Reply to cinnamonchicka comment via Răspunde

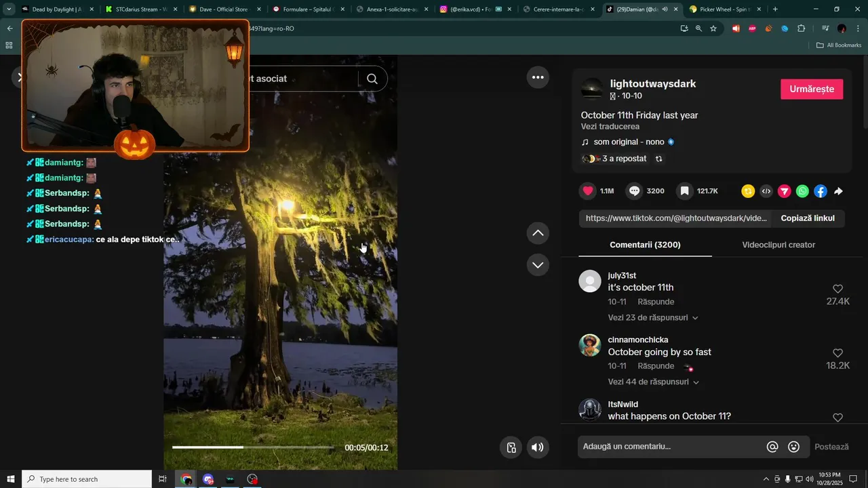pyautogui.click(x=656, y=366)
